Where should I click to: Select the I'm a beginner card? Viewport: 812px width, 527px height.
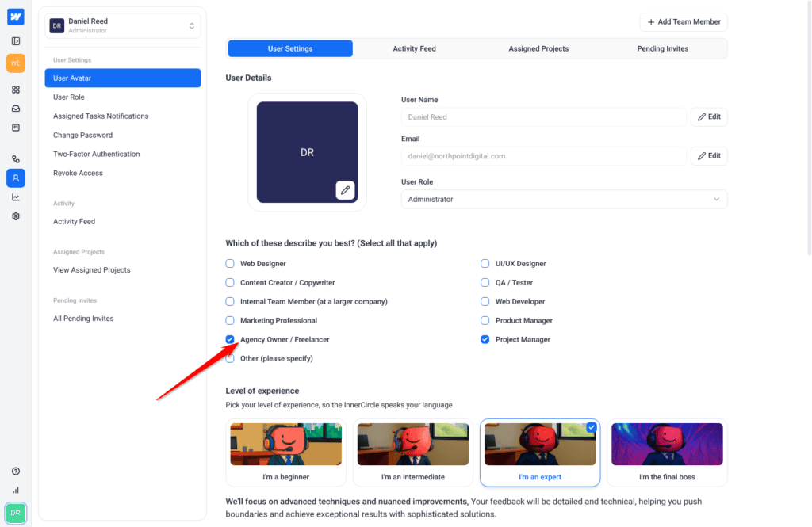point(285,453)
